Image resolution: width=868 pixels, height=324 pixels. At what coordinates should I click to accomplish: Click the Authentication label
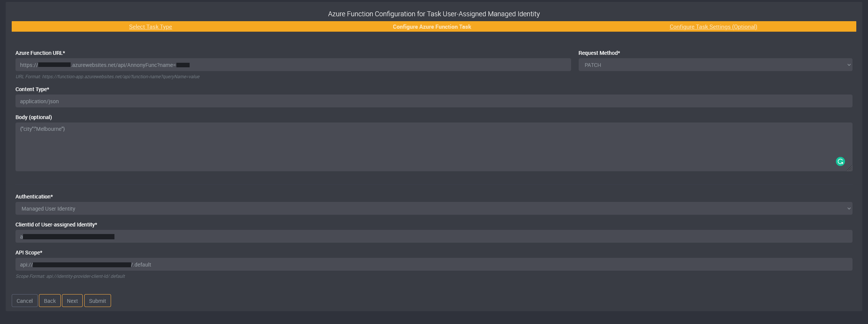pos(34,197)
